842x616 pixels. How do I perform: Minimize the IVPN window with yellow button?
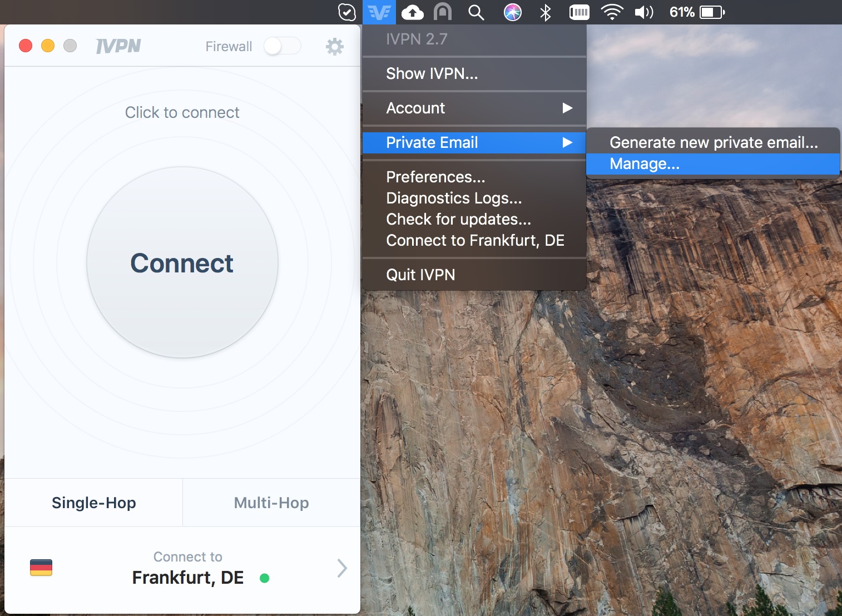pyautogui.click(x=48, y=46)
